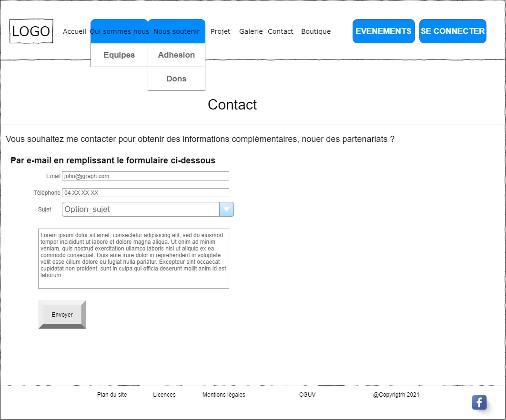Click into the Téléphone field
Viewport: 506px width, 420px height.
point(145,193)
